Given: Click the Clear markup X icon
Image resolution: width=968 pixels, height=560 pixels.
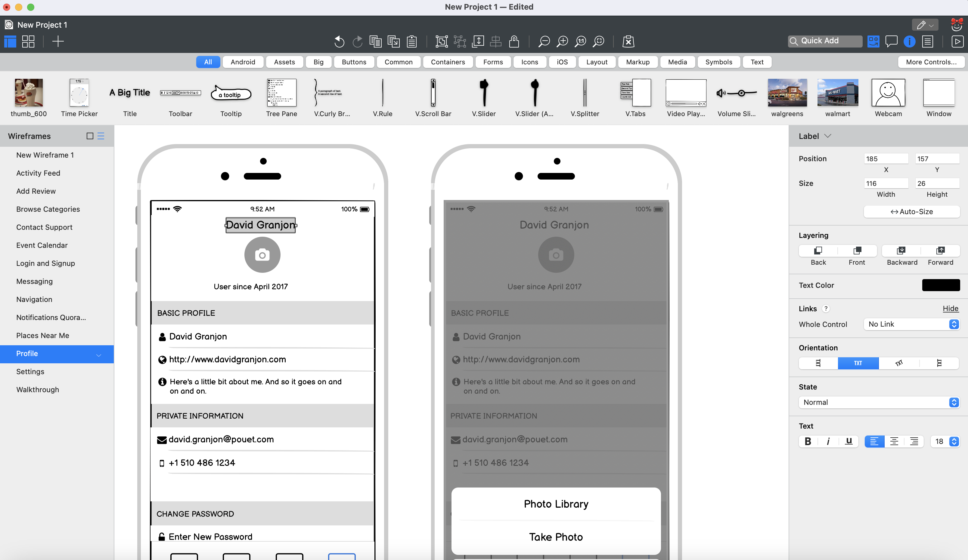Looking at the screenshot, I should coord(628,41).
